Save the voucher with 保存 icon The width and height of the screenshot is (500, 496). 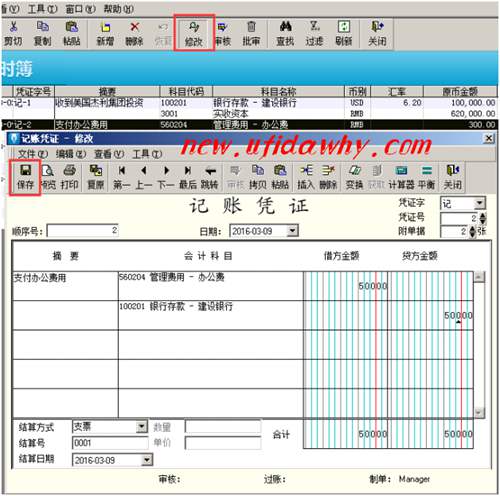[x=25, y=177]
